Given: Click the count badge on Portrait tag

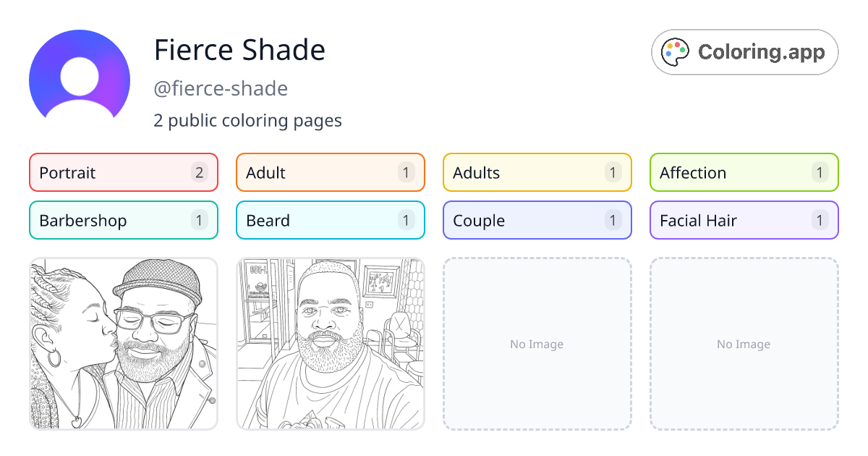Looking at the screenshot, I should click(199, 172).
